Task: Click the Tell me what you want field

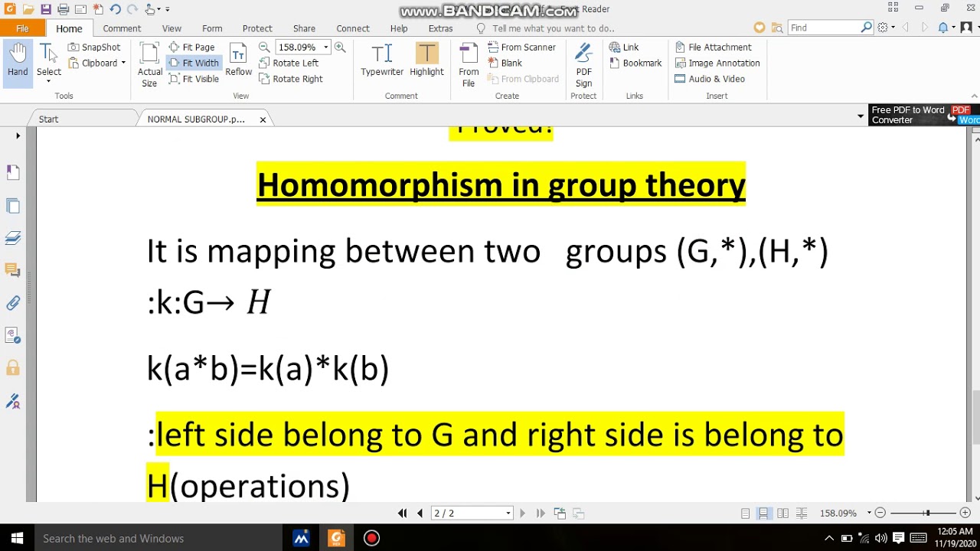Action: (553, 28)
